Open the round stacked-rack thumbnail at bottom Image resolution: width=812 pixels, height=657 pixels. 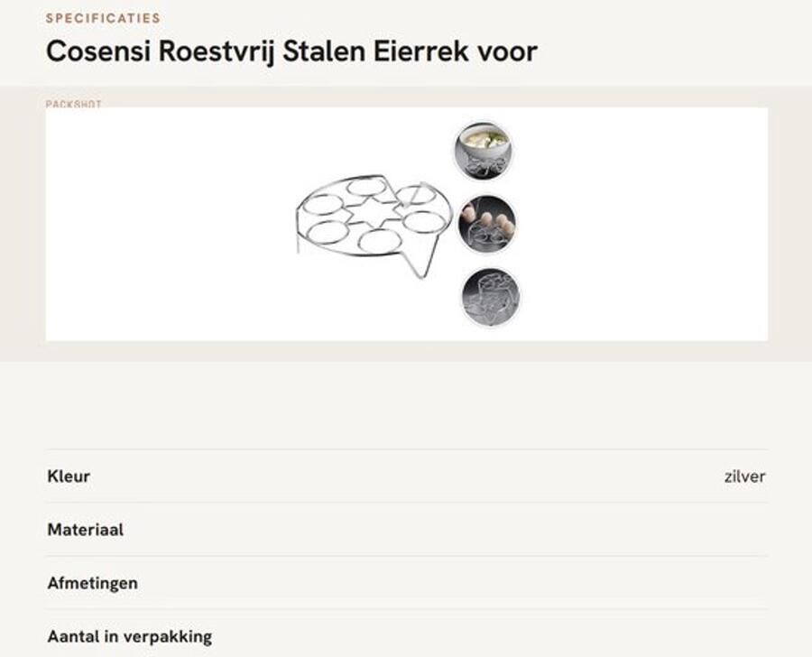click(491, 296)
